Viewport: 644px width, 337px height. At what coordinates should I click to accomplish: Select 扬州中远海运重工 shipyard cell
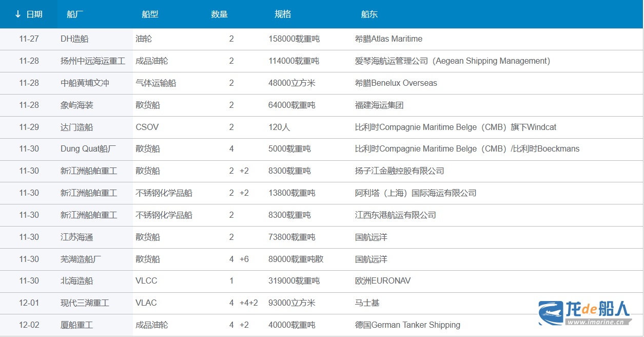click(x=93, y=61)
